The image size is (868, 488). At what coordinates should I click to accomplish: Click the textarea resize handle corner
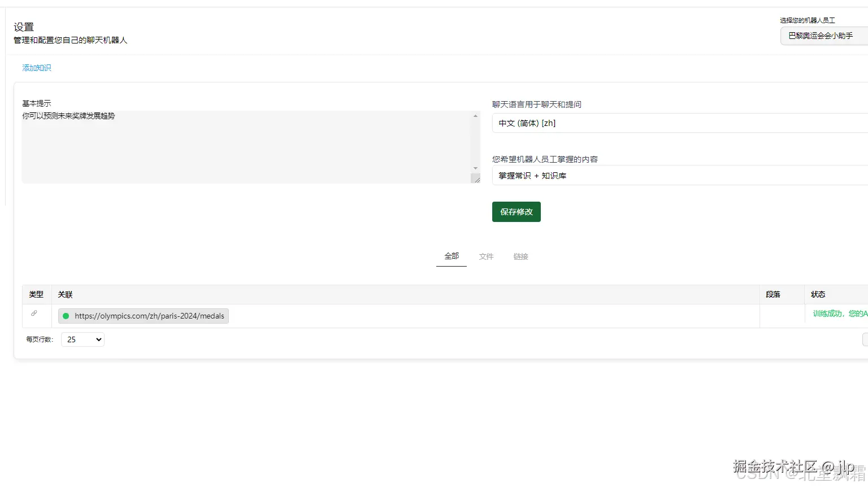pyautogui.click(x=476, y=178)
